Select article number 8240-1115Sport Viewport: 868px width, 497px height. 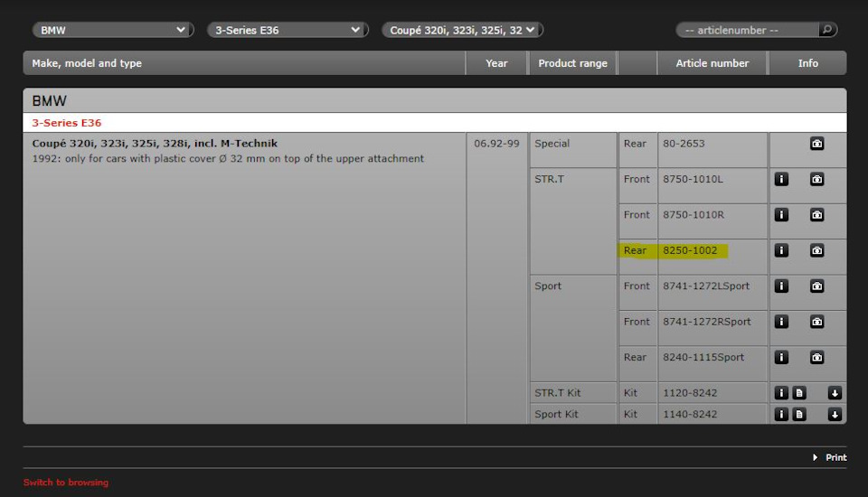pos(703,357)
